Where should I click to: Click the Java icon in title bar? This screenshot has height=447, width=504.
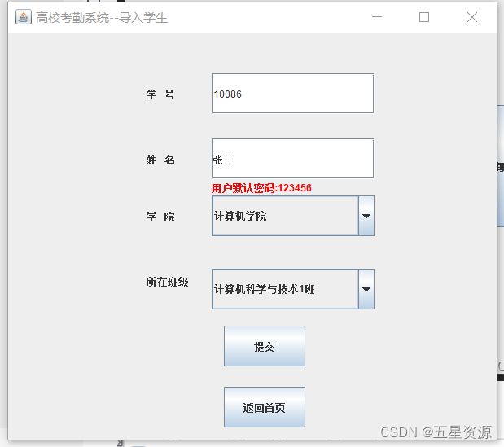pyautogui.click(x=24, y=17)
